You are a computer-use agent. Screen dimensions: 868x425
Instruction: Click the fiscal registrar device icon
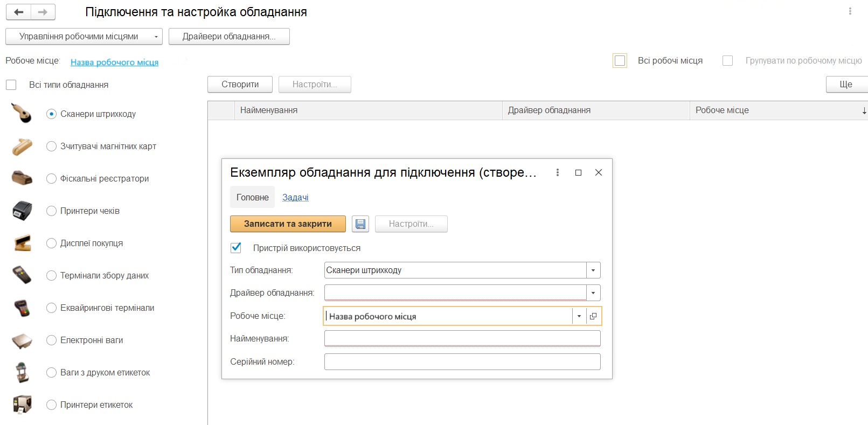point(22,178)
